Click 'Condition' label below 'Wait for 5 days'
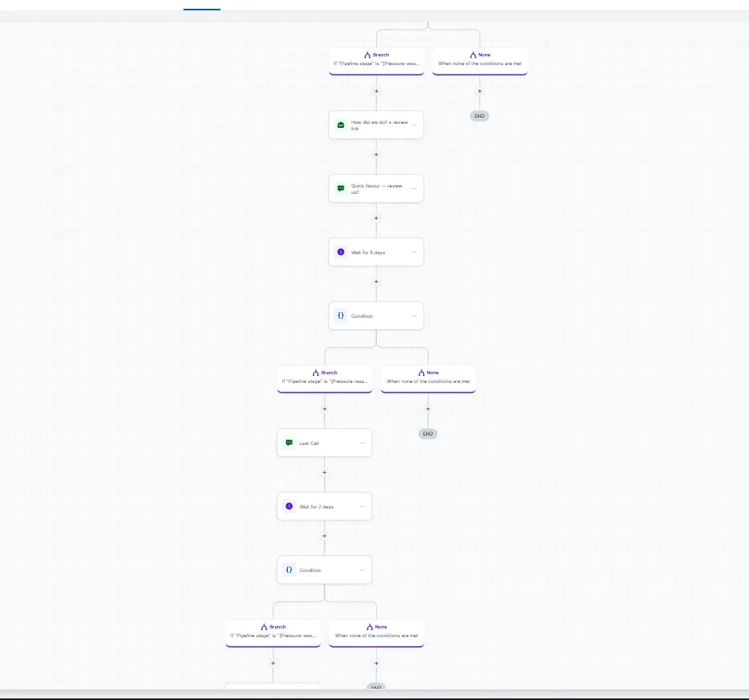 (362, 316)
